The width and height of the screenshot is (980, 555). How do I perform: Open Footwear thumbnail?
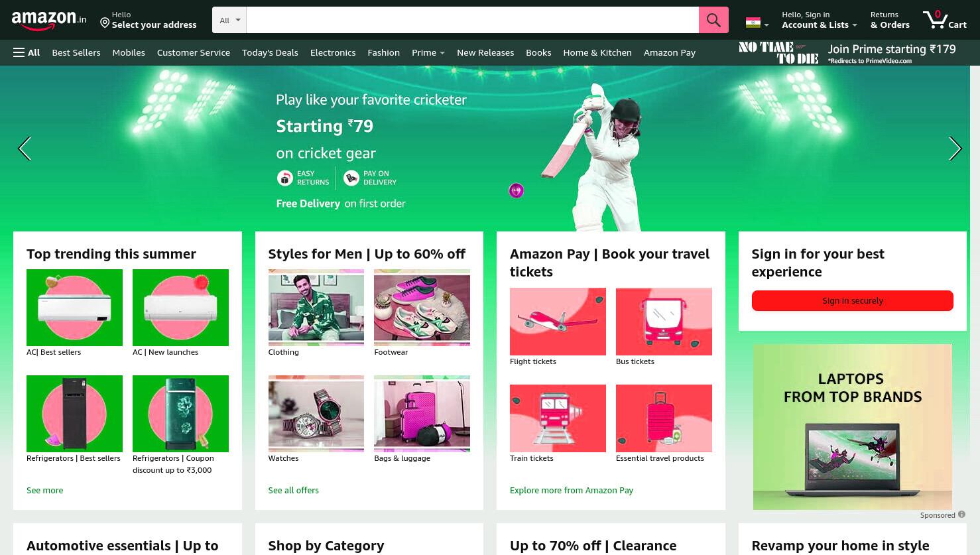[x=422, y=308]
